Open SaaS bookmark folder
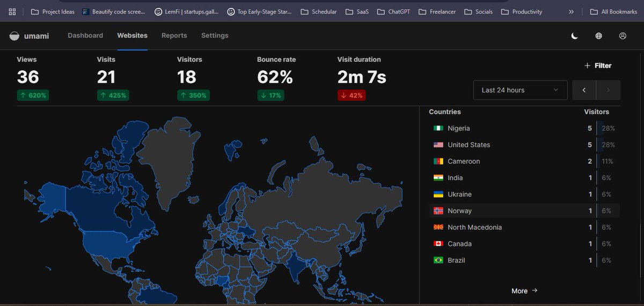The image size is (644, 306). click(358, 11)
